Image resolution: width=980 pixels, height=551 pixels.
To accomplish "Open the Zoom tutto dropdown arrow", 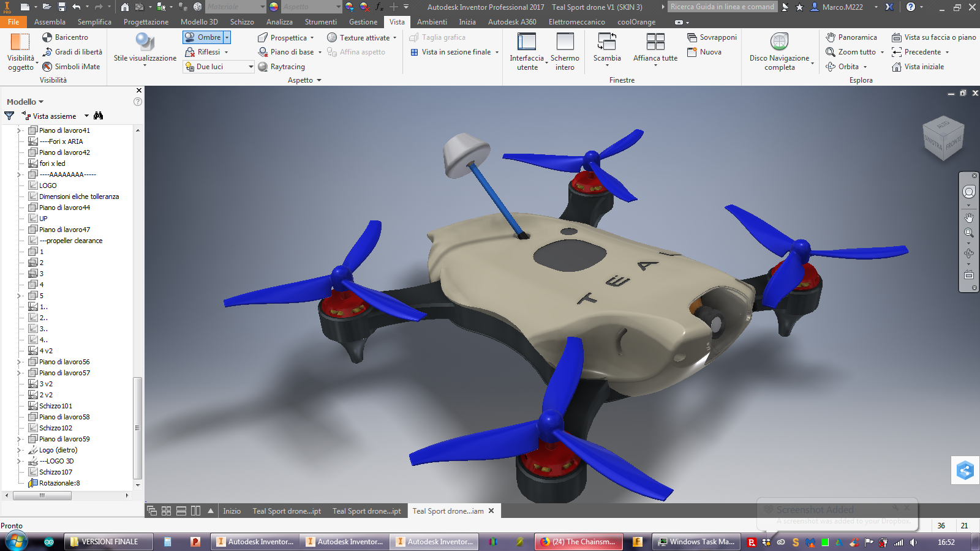I will point(882,52).
